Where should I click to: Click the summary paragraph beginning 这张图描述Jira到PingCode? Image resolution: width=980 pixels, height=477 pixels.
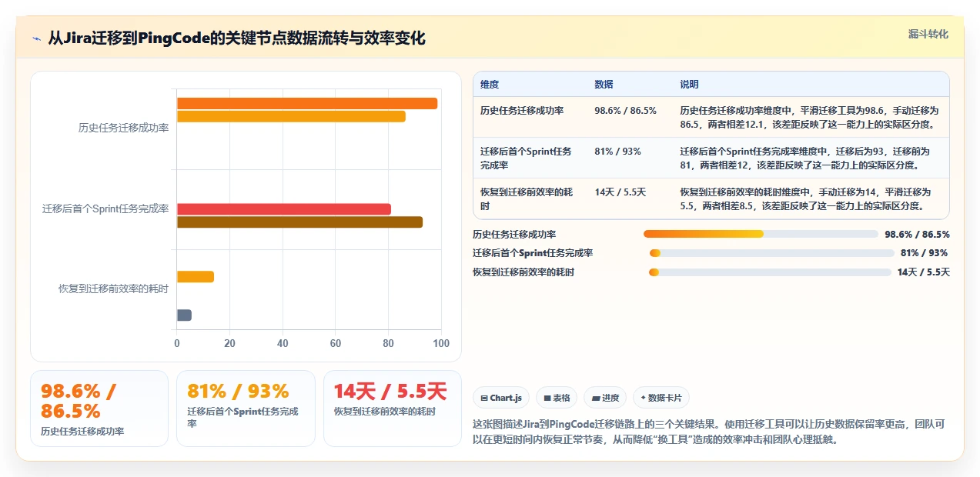click(x=708, y=432)
